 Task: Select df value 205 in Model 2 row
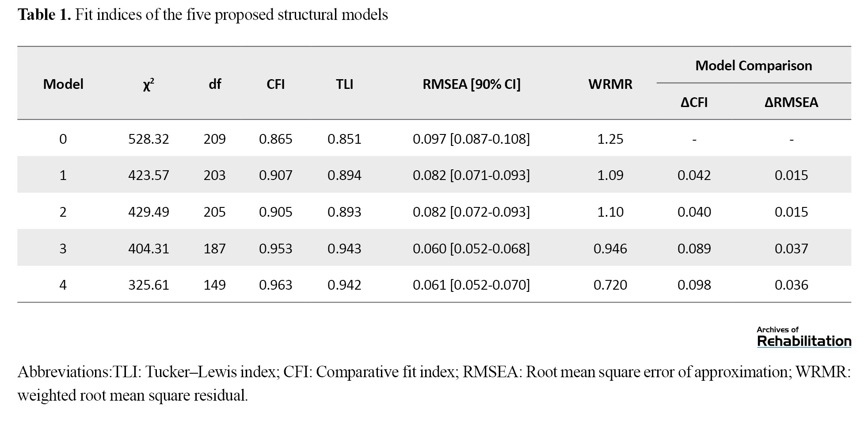[x=214, y=212]
